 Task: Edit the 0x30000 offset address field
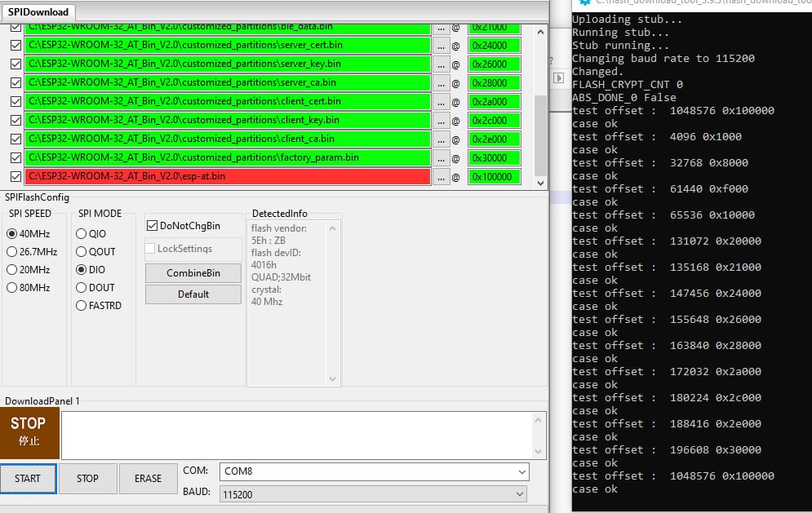click(x=494, y=158)
